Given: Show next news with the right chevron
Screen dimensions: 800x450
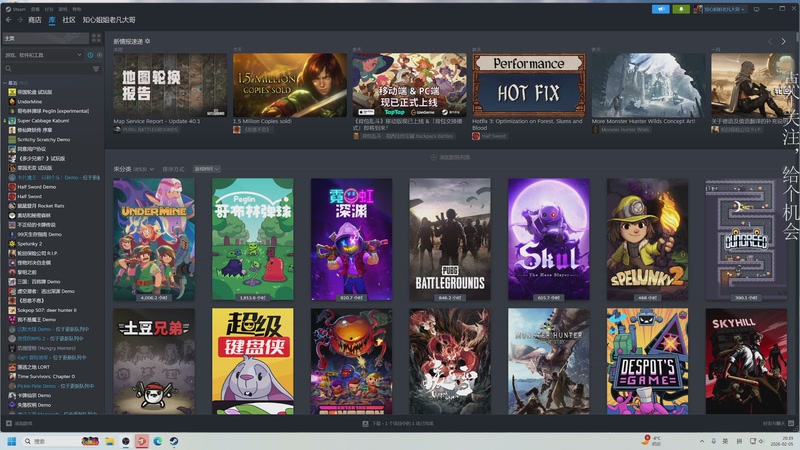Looking at the screenshot, I should click(x=783, y=41).
